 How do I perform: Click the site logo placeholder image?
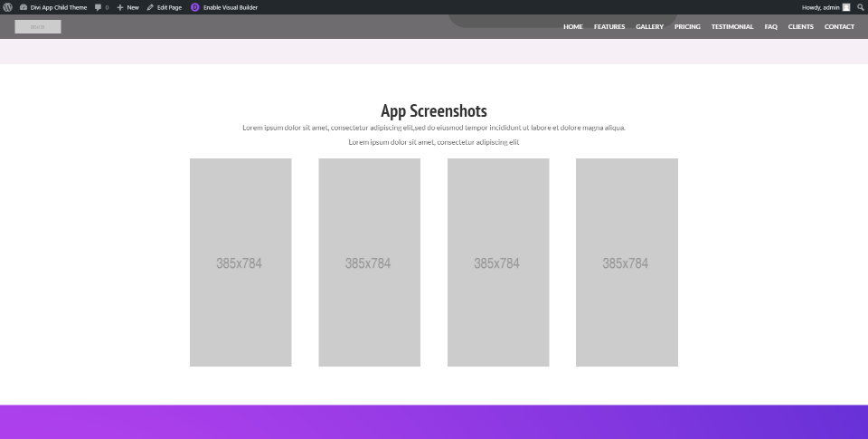(x=38, y=26)
